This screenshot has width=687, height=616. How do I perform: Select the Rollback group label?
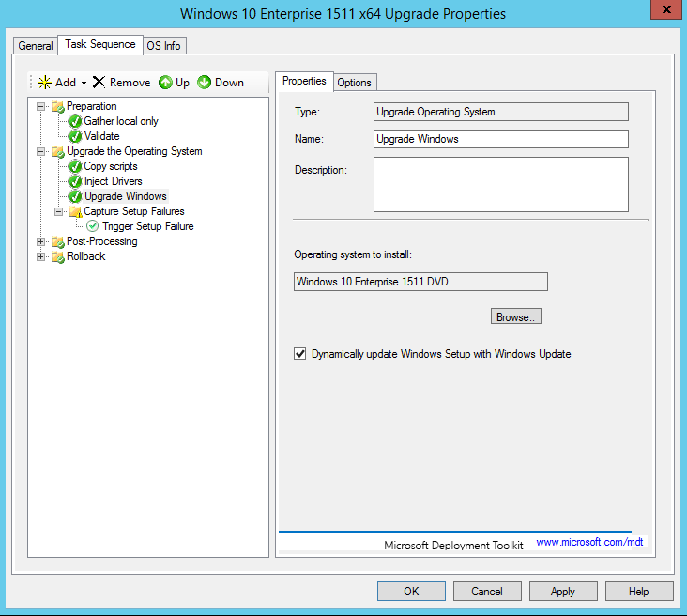pyautogui.click(x=86, y=256)
